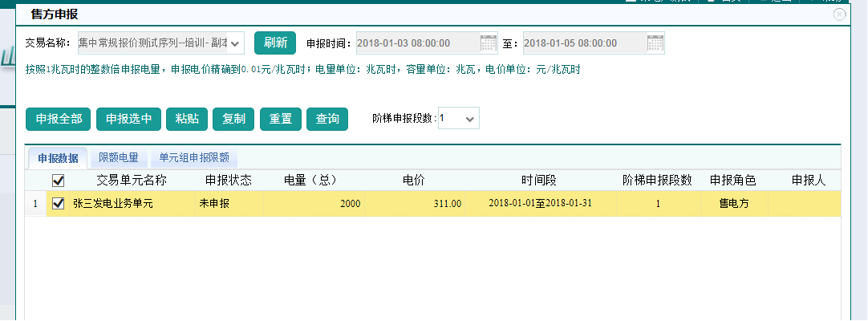This screenshot has width=868, height=321.
Task: Click the start time field 2018-01-03 08:00:00
Action: (x=416, y=43)
